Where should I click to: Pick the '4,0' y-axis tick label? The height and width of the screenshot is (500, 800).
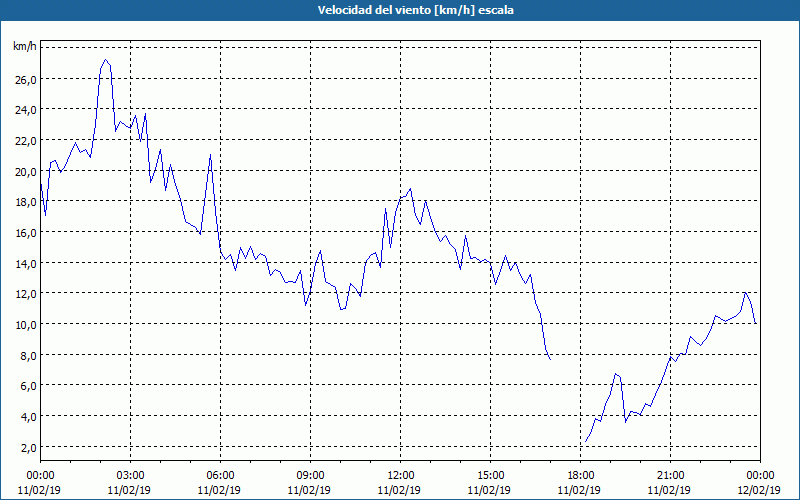coord(28,417)
